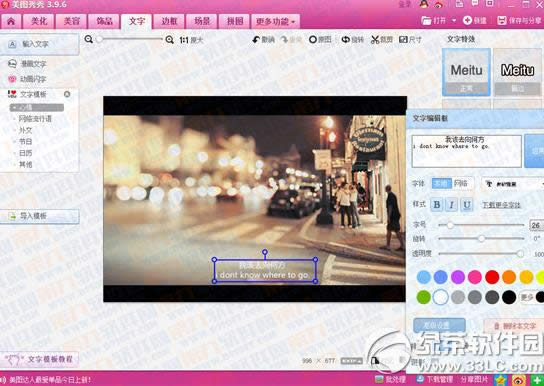This screenshot has height=386, width=544.
Task: Click the original image circle icon
Action: coord(313,40)
